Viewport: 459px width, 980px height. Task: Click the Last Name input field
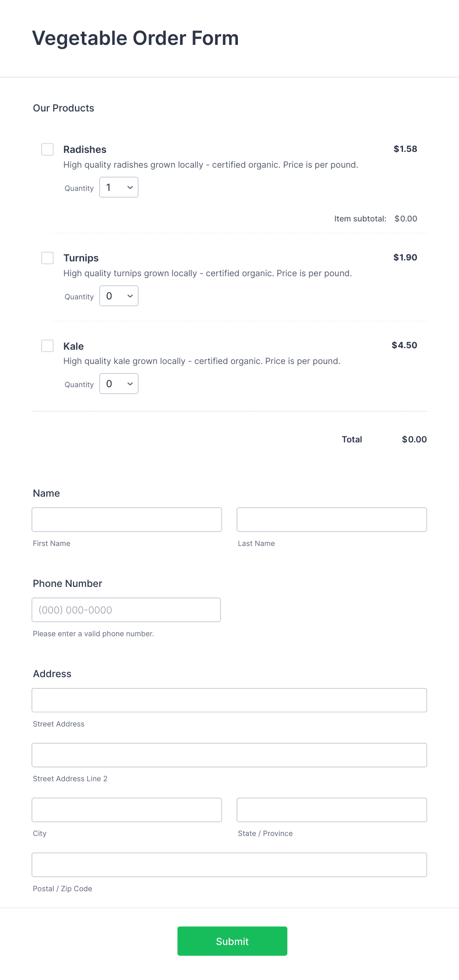click(x=332, y=519)
